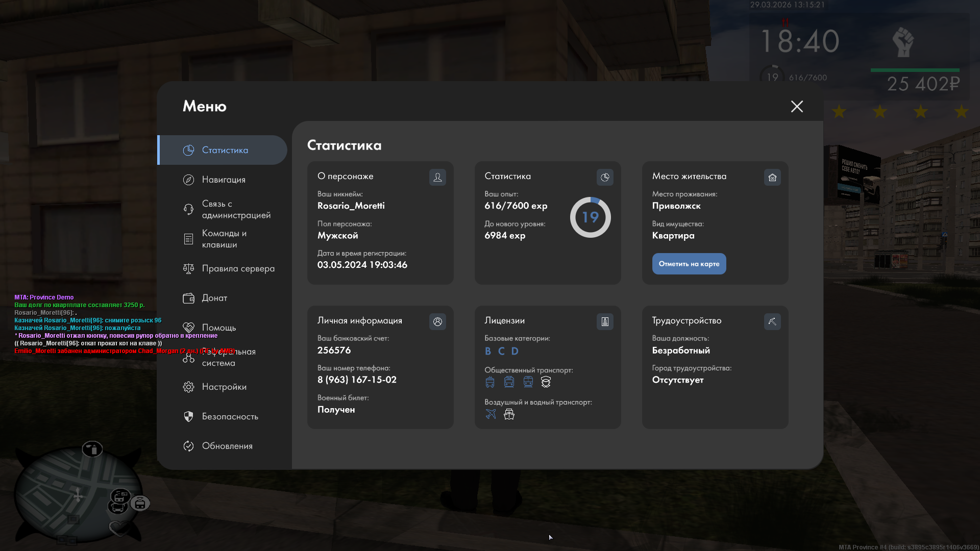Open Правила сервера section
Screen dimensions: 980x551
tap(237, 268)
